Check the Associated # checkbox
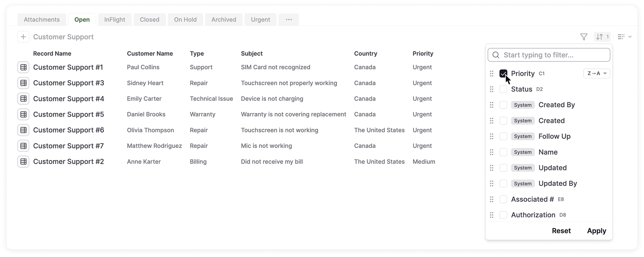The height and width of the screenshot is (257, 644). point(503,199)
